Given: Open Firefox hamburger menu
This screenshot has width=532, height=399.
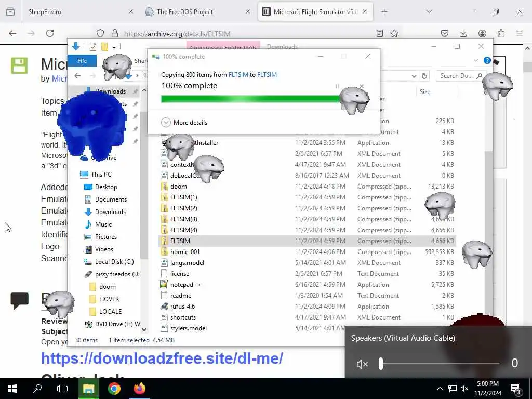Looking at the screenshot, I should (520, 33).
